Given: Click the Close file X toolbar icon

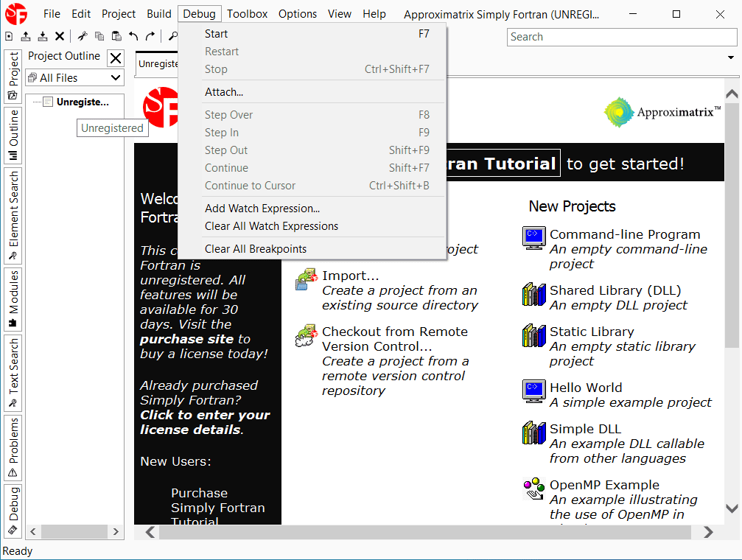Looking at the screenshot, I should coord(60,36).
